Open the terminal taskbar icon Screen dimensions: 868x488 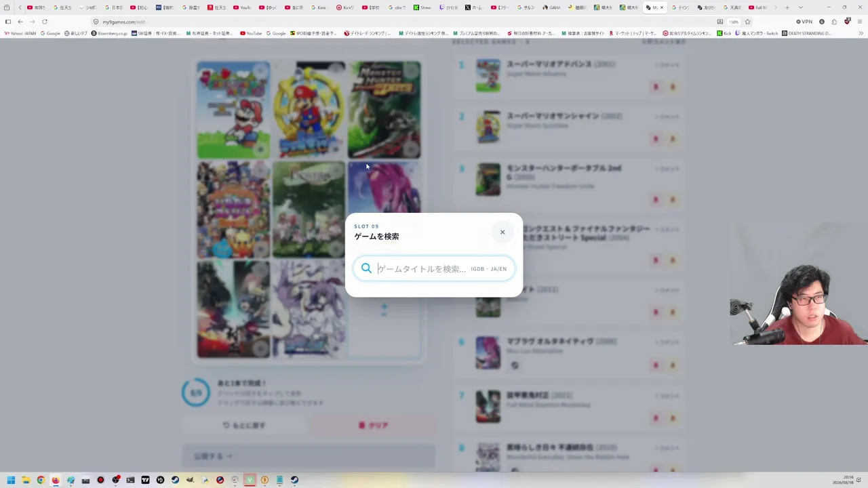pos(130,480)
